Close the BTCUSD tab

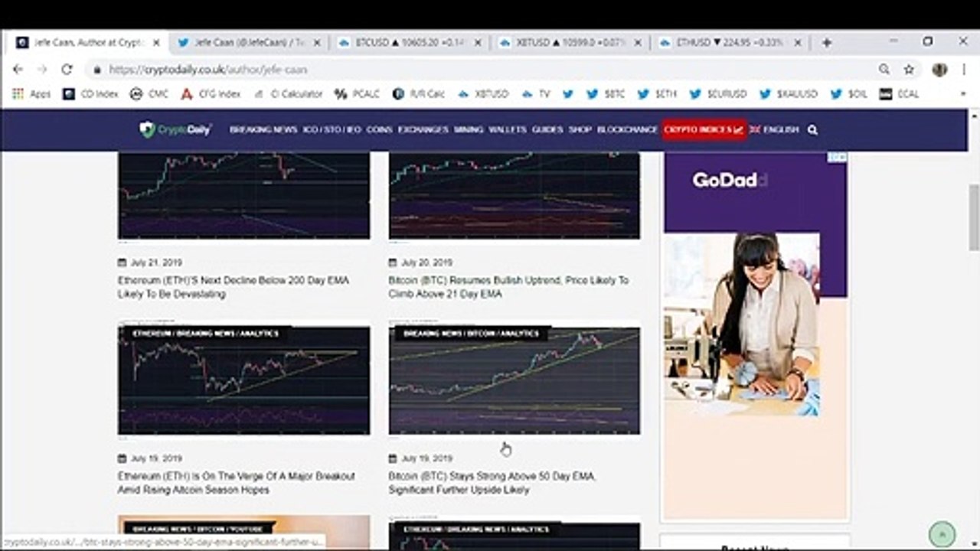479,43
